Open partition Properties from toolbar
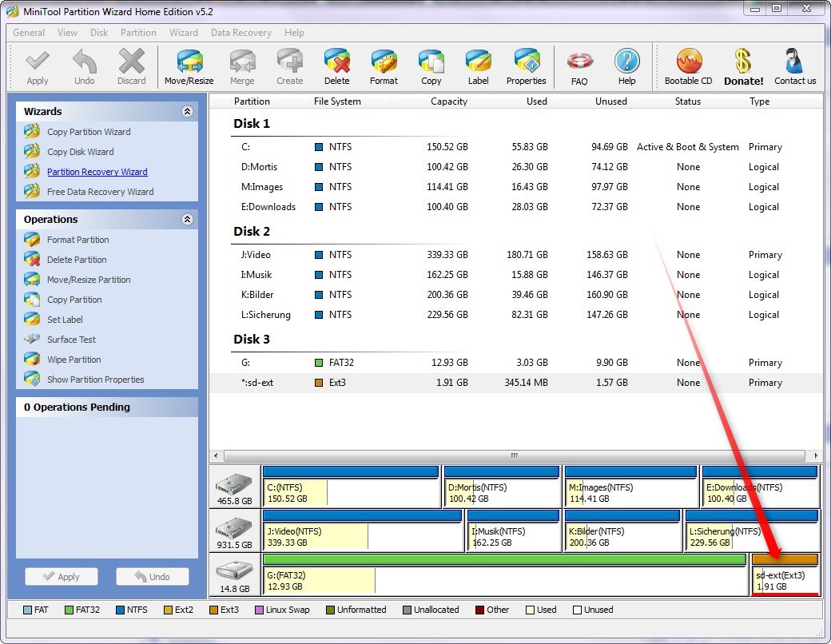Viewport: 831px width, 644px height. [x=526, y=67]
